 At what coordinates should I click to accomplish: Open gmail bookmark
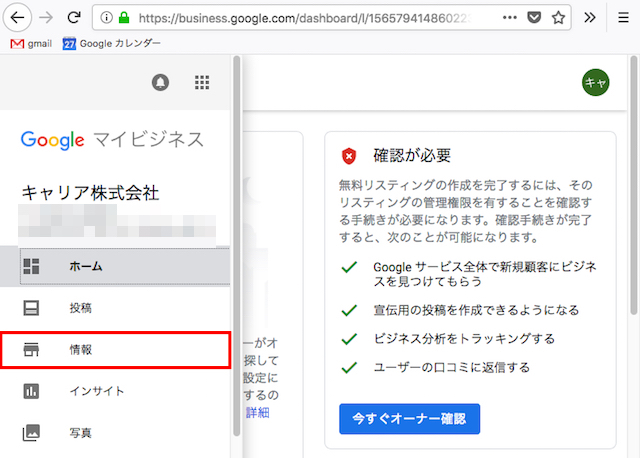click(31, 43)
